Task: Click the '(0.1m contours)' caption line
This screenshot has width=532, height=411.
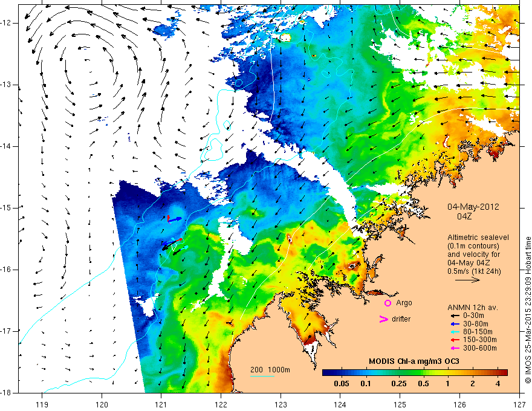Action: point(473,246)
